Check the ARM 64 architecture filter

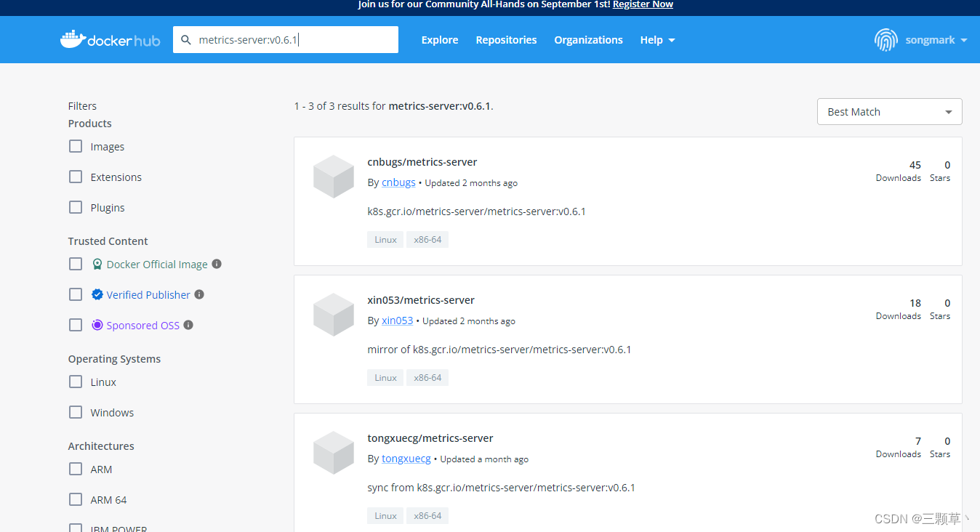(x=76, y=499)
